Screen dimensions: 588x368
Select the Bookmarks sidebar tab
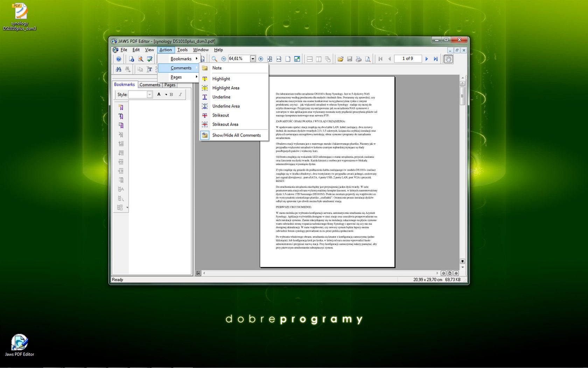pos(124,84)
